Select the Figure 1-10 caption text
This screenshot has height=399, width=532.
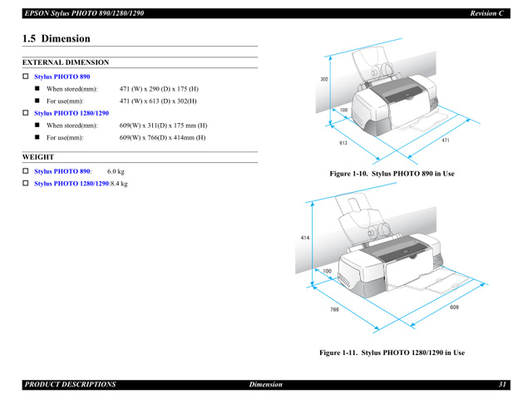[x=392, y=174]
